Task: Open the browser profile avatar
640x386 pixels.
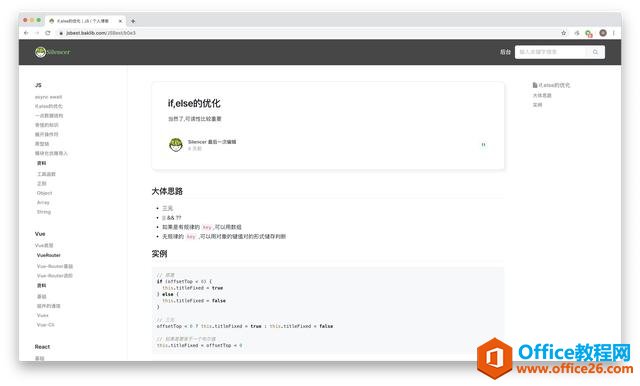Action: (x=603, y=33)
